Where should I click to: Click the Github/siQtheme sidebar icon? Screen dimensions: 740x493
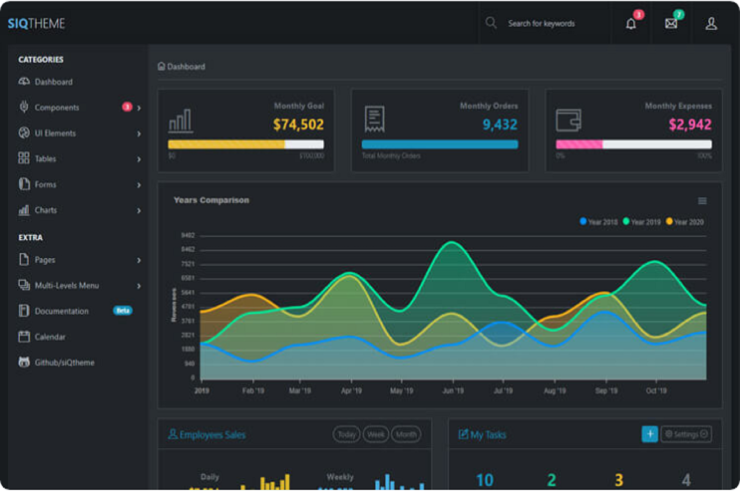[x=24, y=362]
